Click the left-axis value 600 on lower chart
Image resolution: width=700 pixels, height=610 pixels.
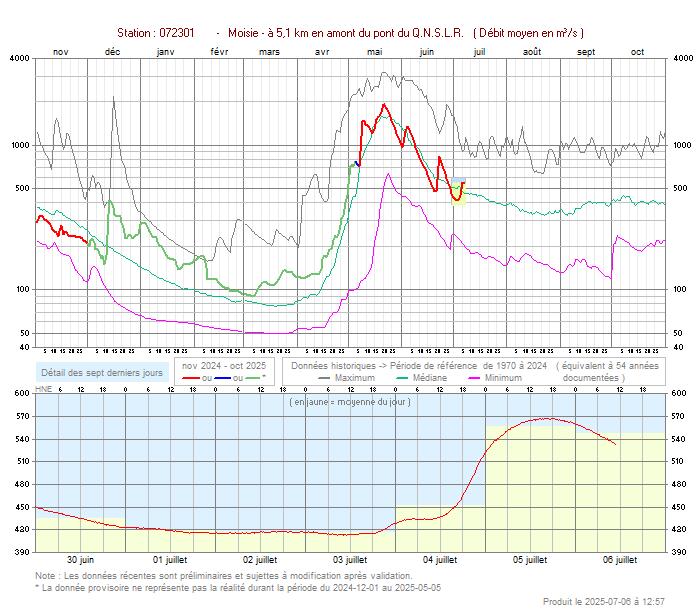(x=22, y=393)
